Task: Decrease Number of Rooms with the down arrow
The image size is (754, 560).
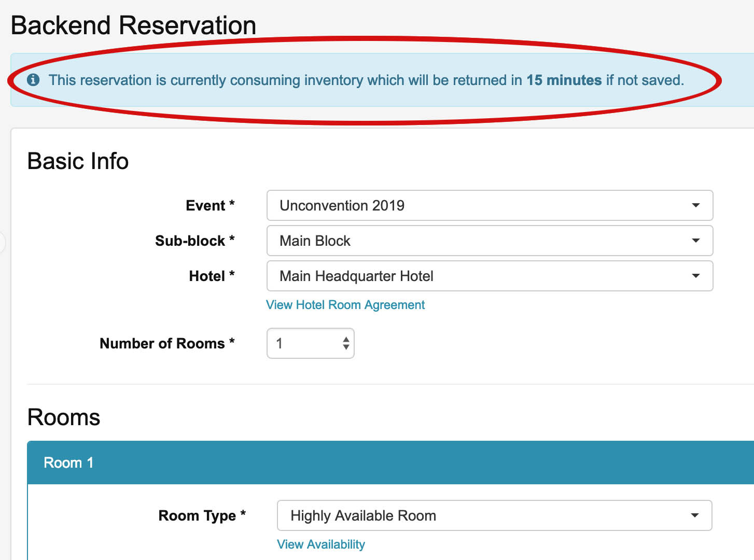Action: coord(346,347)
